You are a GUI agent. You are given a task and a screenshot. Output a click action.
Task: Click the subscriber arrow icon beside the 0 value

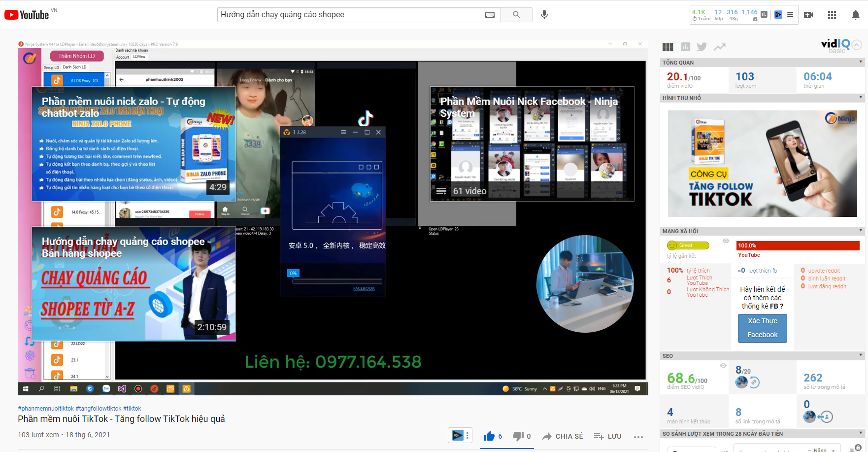tap(825, 417)
